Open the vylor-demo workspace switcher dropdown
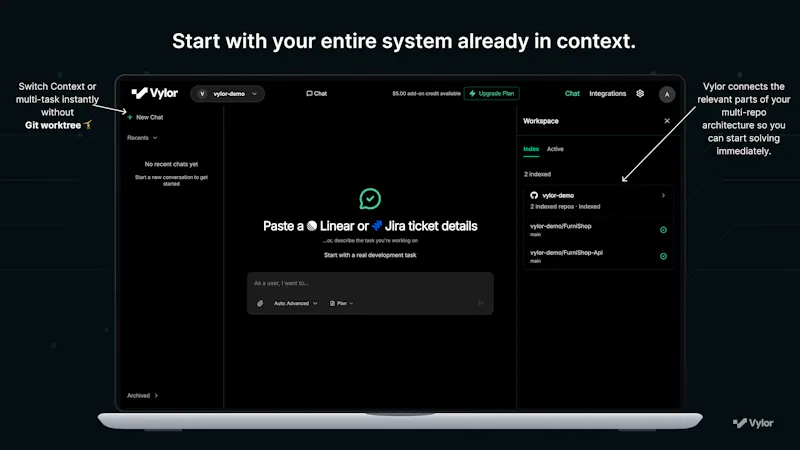Viewport: 800px width, 450px height. (228, 94)
